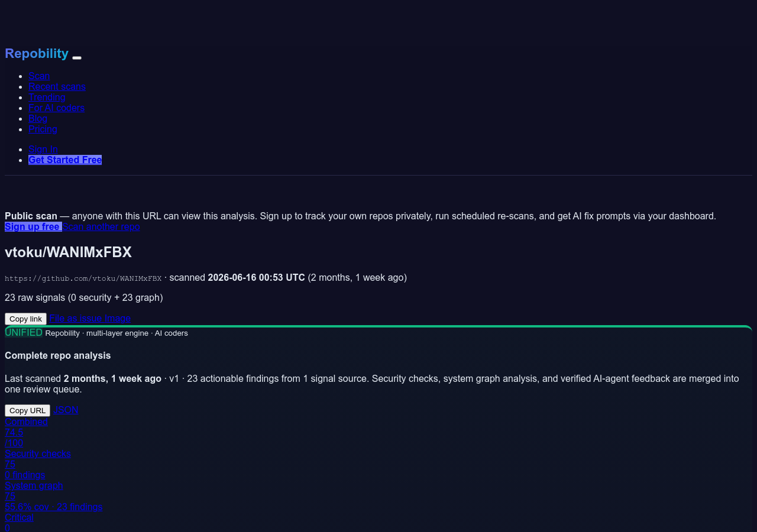Open the JSON link
The height and width of the screenshot is (532, 757).
tap(66, 410)
